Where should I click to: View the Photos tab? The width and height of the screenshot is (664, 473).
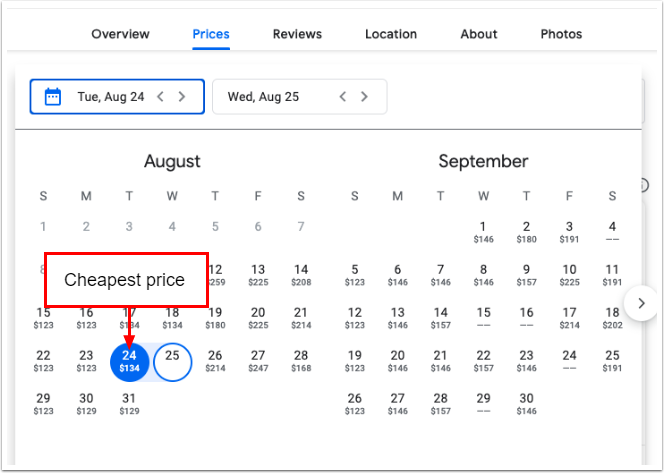tap(561, 34)
